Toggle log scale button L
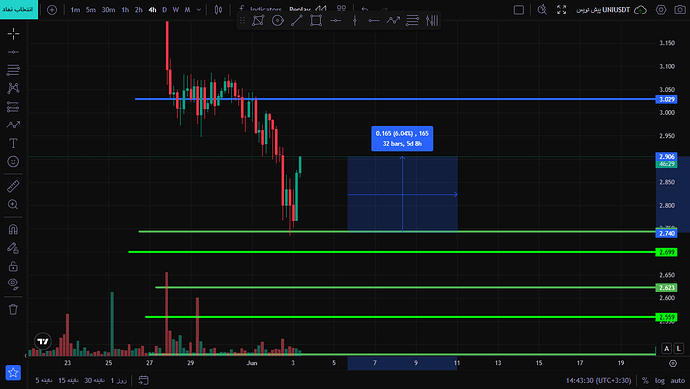The image size is (690, 389). coord(679,349)
